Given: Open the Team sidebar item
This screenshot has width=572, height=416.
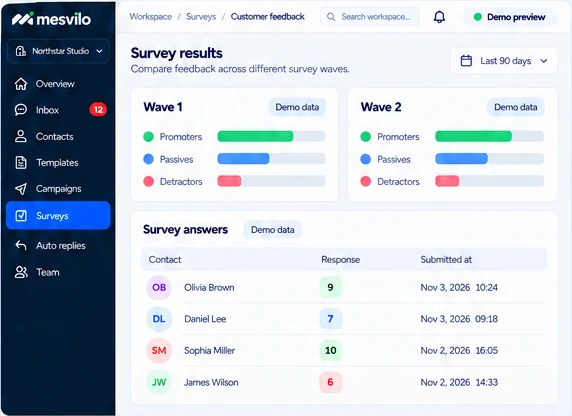Looking at the screenshot, I should [x=58, y=272].
